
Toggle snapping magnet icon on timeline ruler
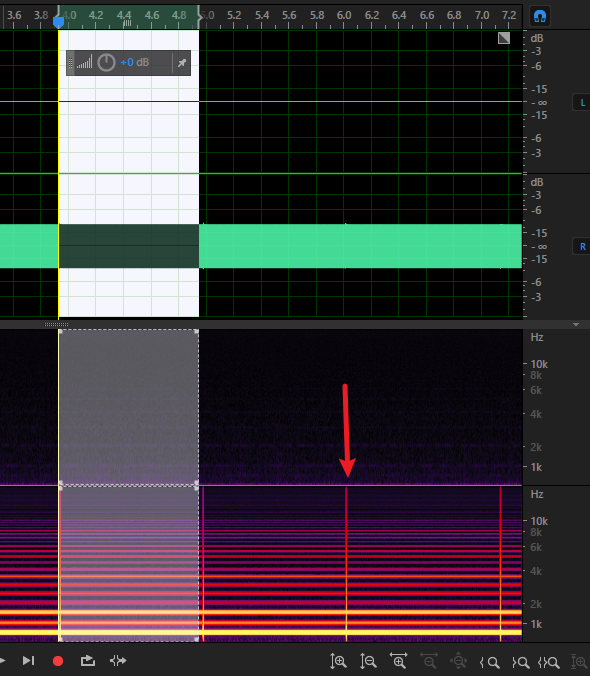click(x=540, y=16)
